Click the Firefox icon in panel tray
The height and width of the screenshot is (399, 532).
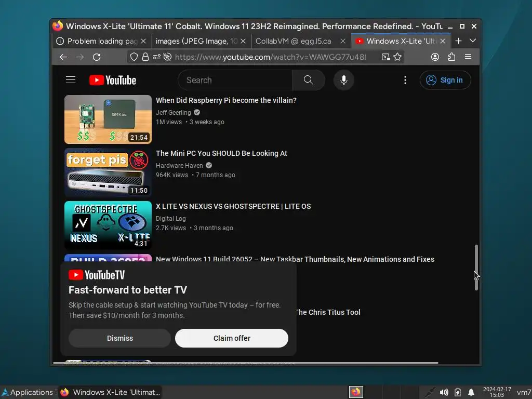(x=356, y=392)
